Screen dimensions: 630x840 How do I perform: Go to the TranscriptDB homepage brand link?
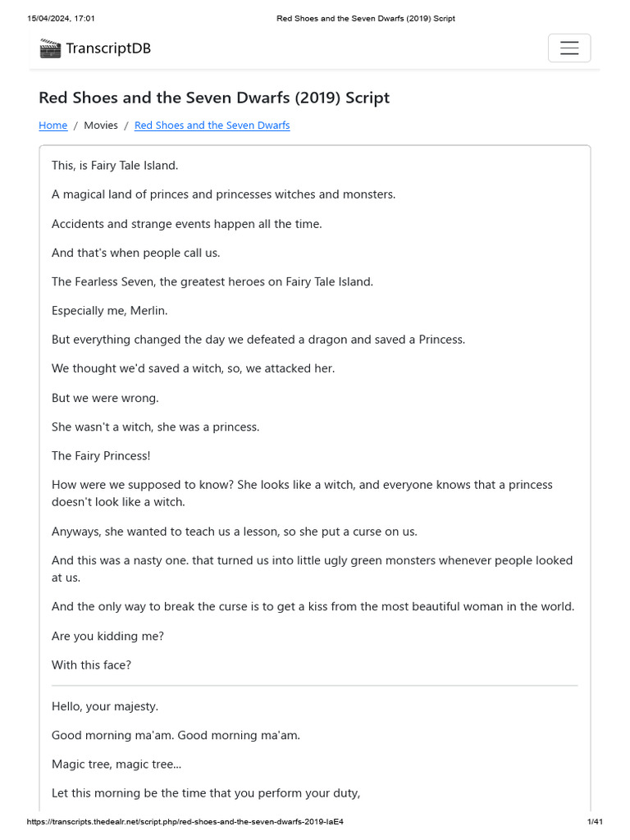pyautogui.click(x=107, y=48)
